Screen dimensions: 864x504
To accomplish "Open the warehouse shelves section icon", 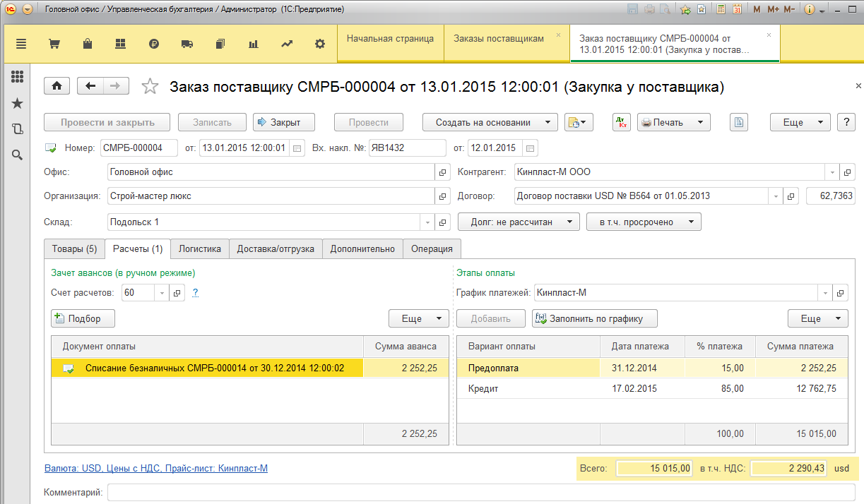I will pyautogui.click(x=121, y=44).
